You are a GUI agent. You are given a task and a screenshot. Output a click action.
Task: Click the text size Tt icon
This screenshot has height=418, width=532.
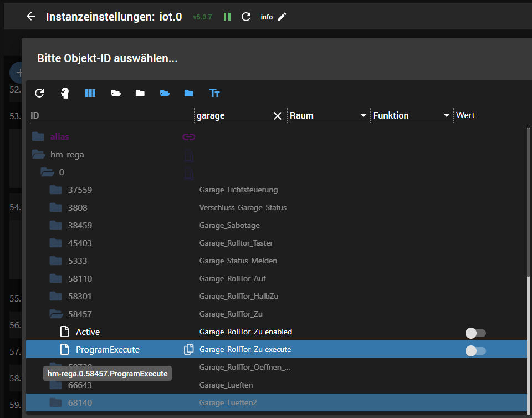click(x=214, y=93)
